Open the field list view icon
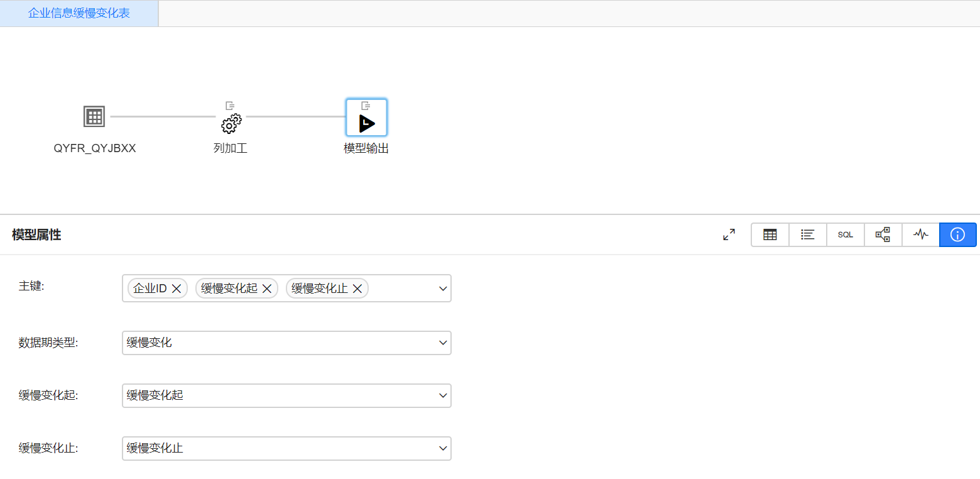This screenshot has width=980, height=479. click(807, 234)
